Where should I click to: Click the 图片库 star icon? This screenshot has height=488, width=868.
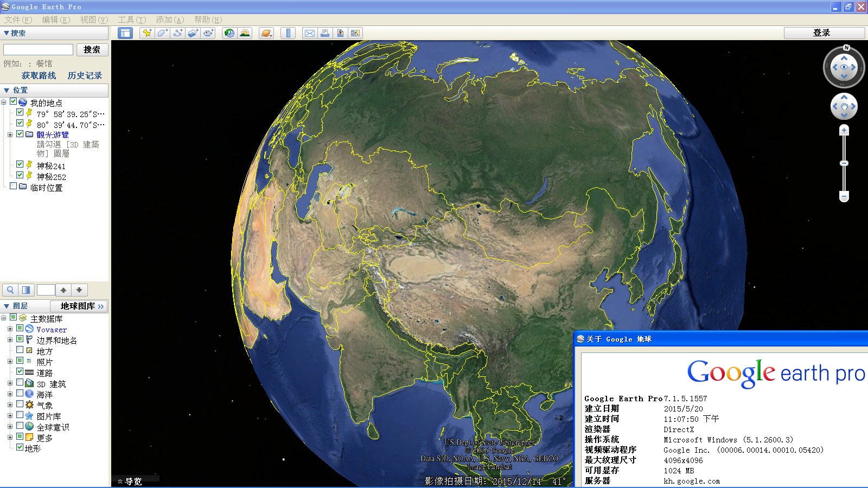pyautogui.click(x=29, y=415)
